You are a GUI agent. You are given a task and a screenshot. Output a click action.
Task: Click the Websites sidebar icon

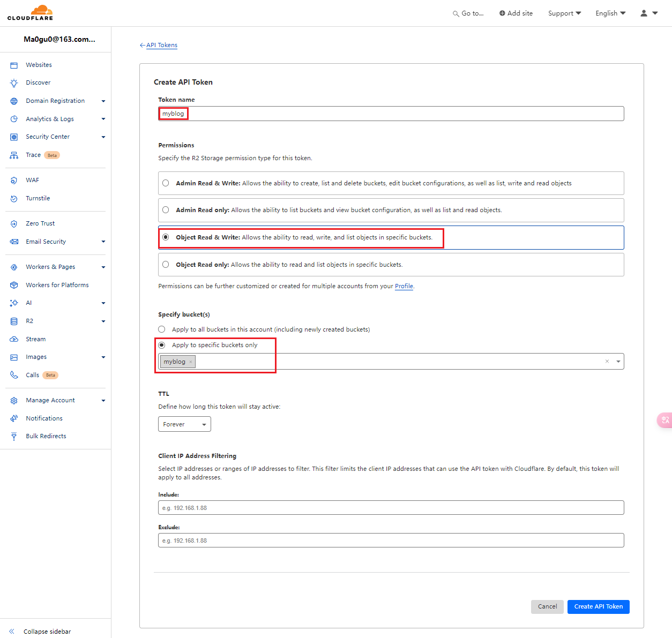tap(14, 65)
